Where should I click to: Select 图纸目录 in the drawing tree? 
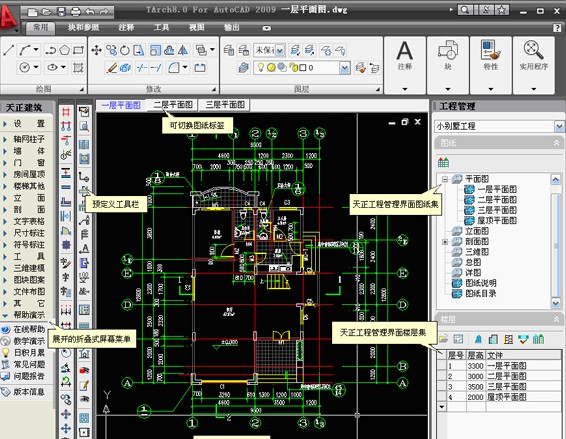coord(480,294)
